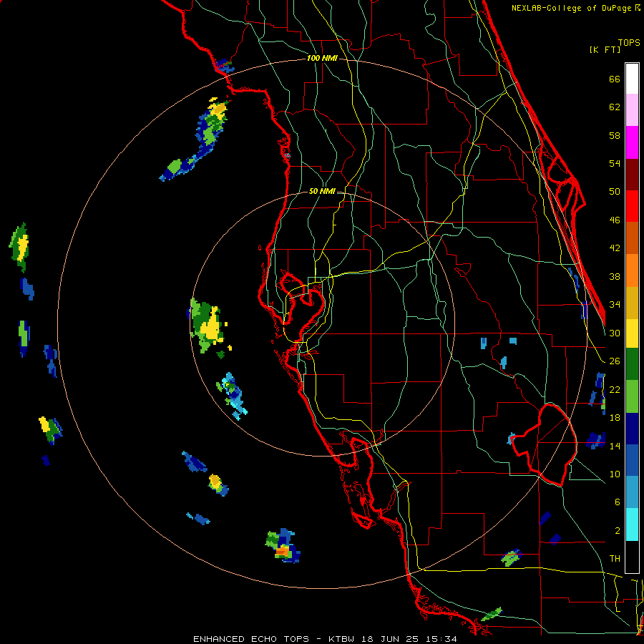The width and height of the screenshot is (644, 644).
Task: Click the 10 value in the legend
Action: point(615,474)
